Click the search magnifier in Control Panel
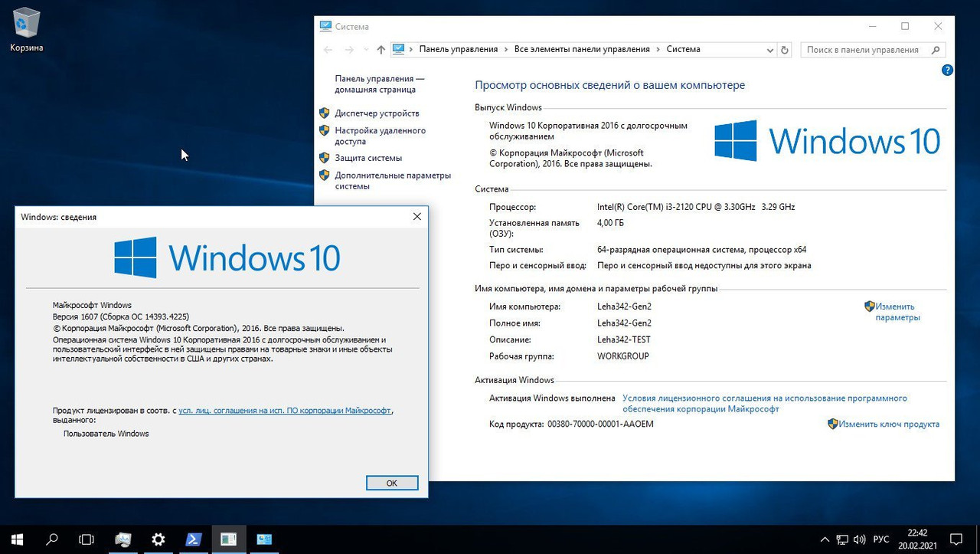 pyautogui.click(x=936, y=50)
